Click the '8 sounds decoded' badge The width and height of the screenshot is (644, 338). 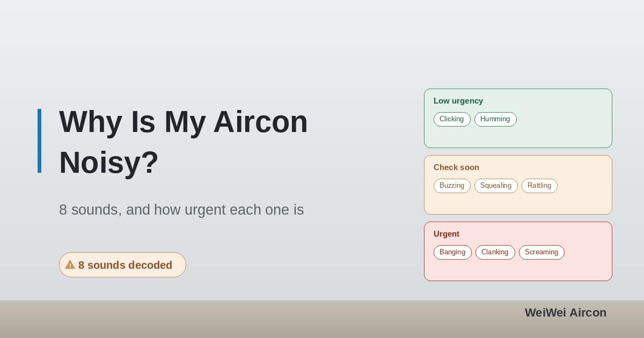(122, 265)
